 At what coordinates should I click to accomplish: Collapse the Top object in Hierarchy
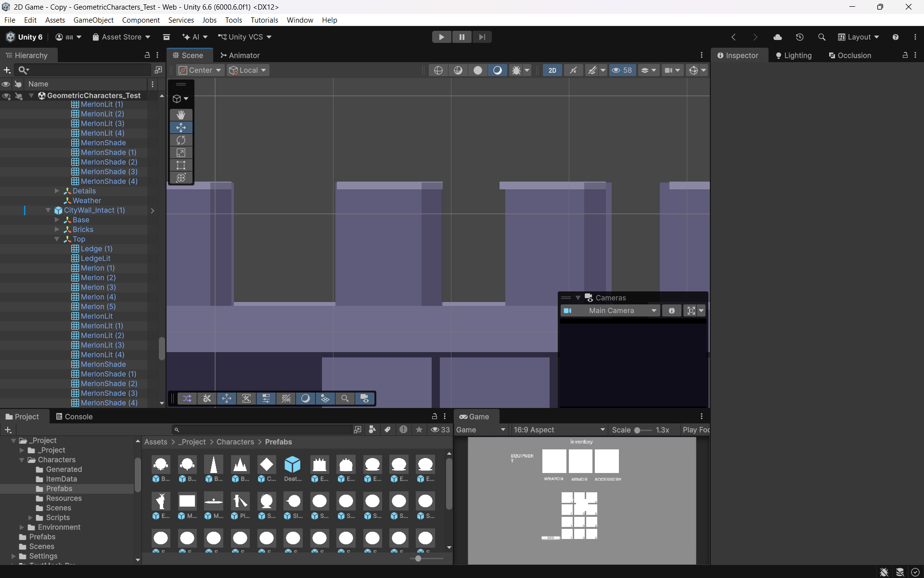click(x=57, y=239)
